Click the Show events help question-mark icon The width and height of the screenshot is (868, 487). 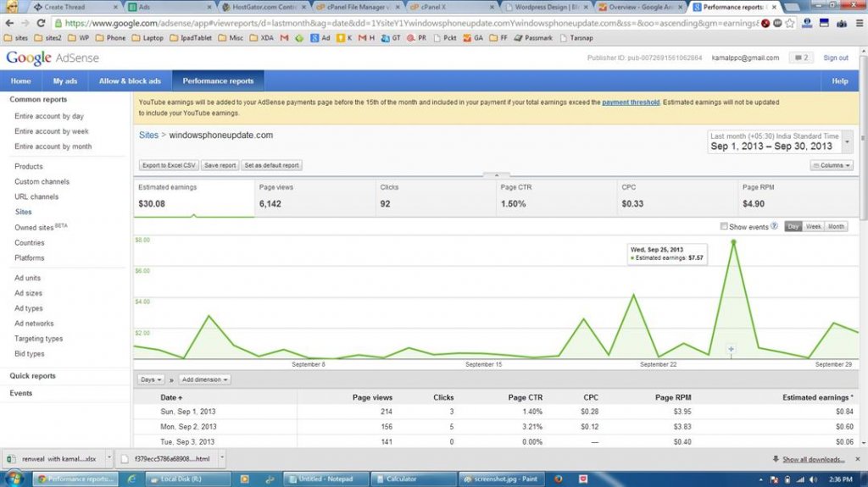click(x=774, y=227)
